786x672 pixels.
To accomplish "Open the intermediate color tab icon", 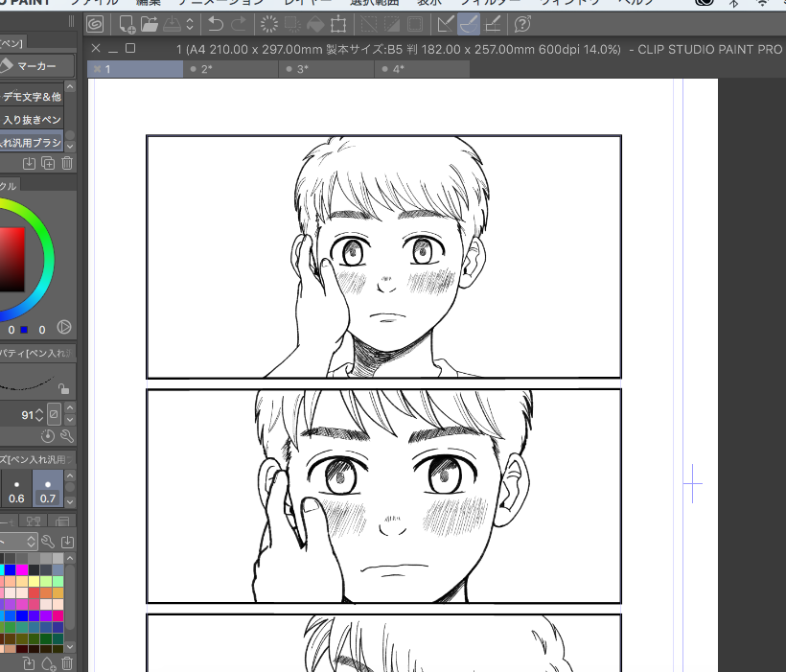I will [34, 521].
